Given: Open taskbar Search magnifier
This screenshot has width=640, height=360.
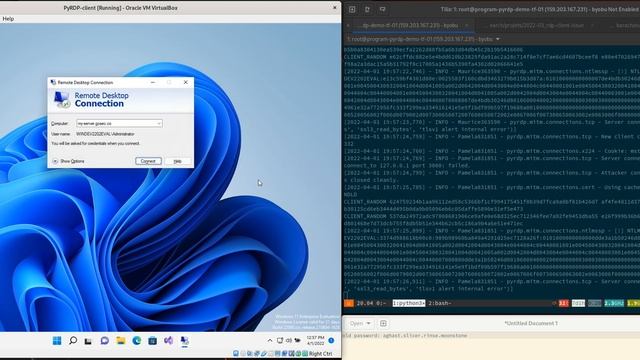Looking at the screenshot, I should [73, 340].
